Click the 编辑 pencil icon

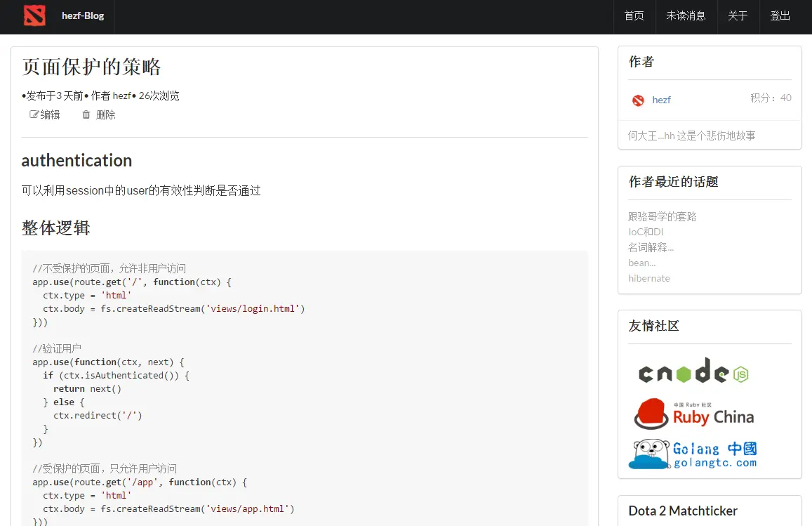[x=34, y=114]
